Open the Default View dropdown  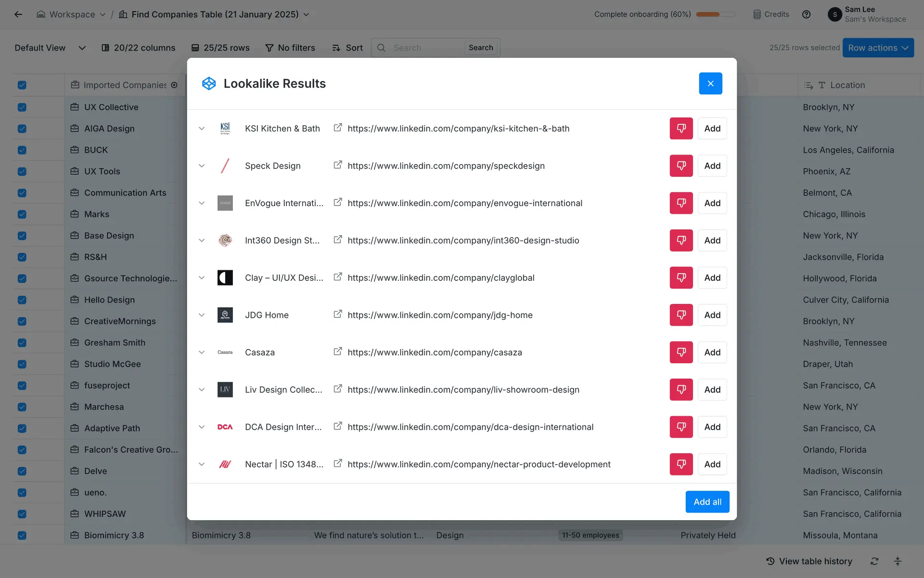pos(50,48)
